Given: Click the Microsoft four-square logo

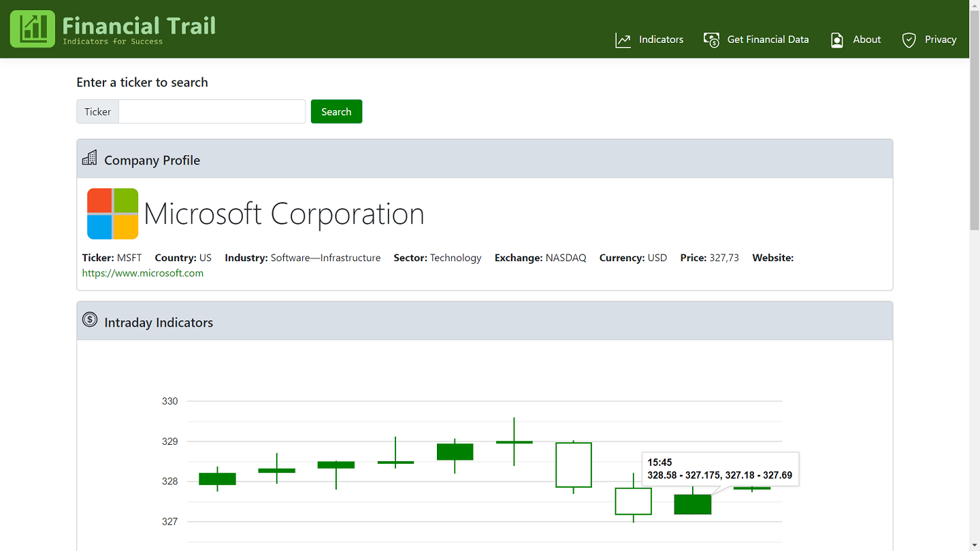Looking at the screenshot, I should click(x=112, y=213).
